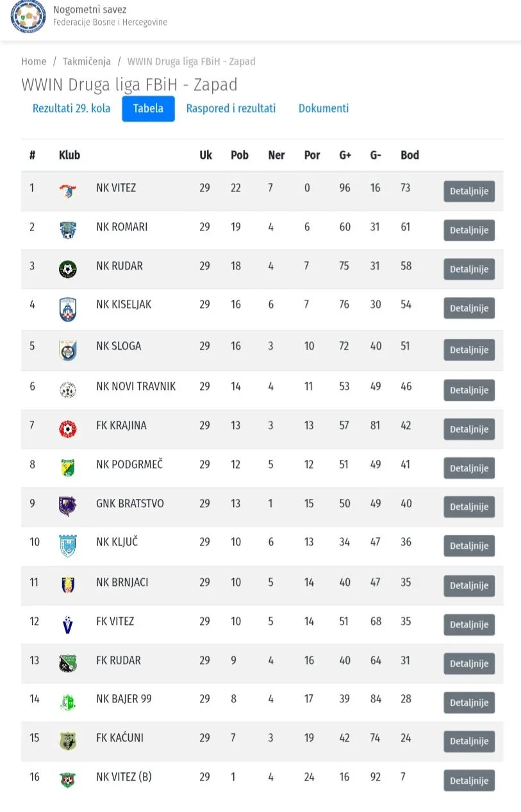The height and width of the screenshot is (812, 521).
Task: Go to Home breadcrumb link
Action: pos(34,61)
